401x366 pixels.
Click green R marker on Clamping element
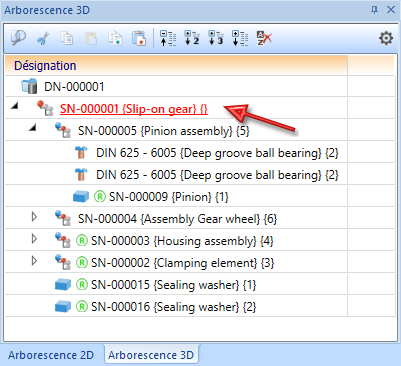pos(82,263)
